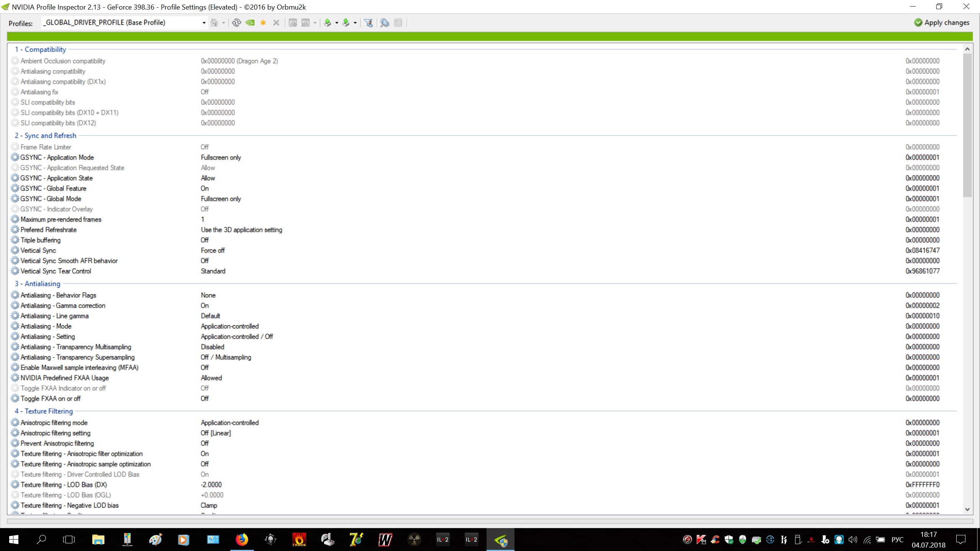The width and height of the screenshot is (980, 551).
Task: Click 'Allowed' value of NVIDIA Predefined FXAA Usage
Action: click(211, 378)
